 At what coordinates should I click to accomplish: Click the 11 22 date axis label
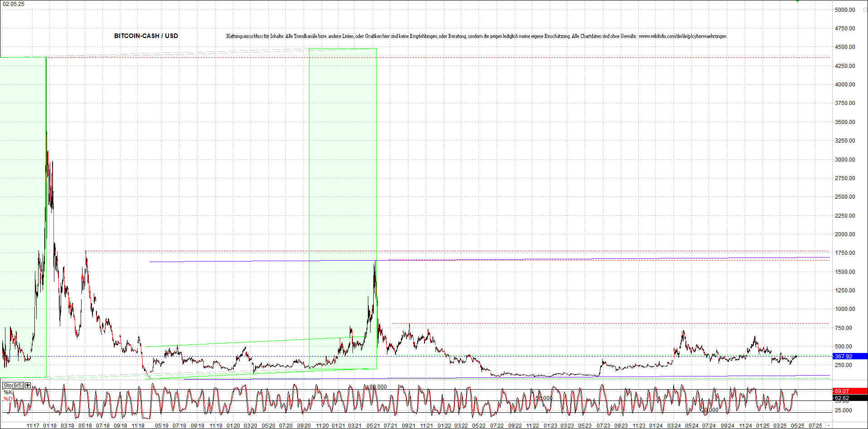click(x=533, y=425)
